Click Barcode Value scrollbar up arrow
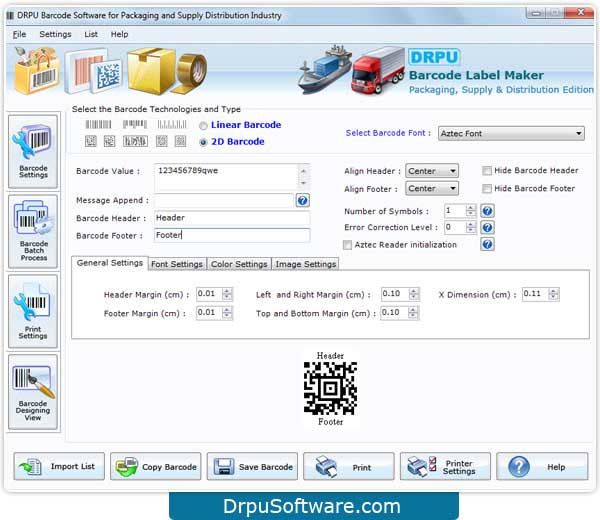The width and height of the screenshot is (600, 520). 303,171
